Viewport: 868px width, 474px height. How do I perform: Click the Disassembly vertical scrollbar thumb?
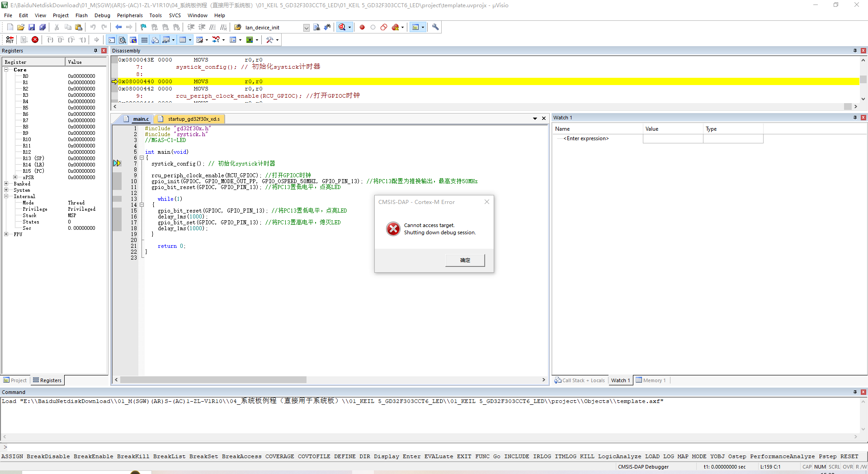coord(863,79)
